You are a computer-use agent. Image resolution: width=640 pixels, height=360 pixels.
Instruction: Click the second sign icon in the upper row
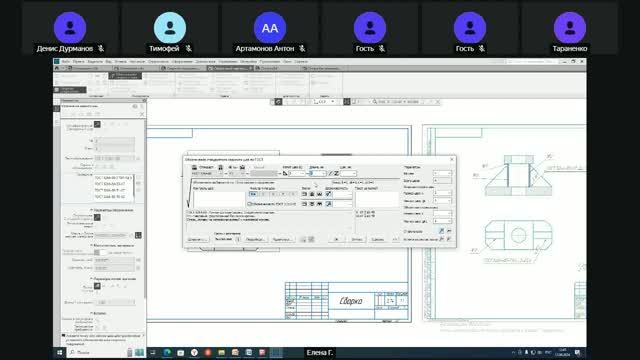(312, 194)
